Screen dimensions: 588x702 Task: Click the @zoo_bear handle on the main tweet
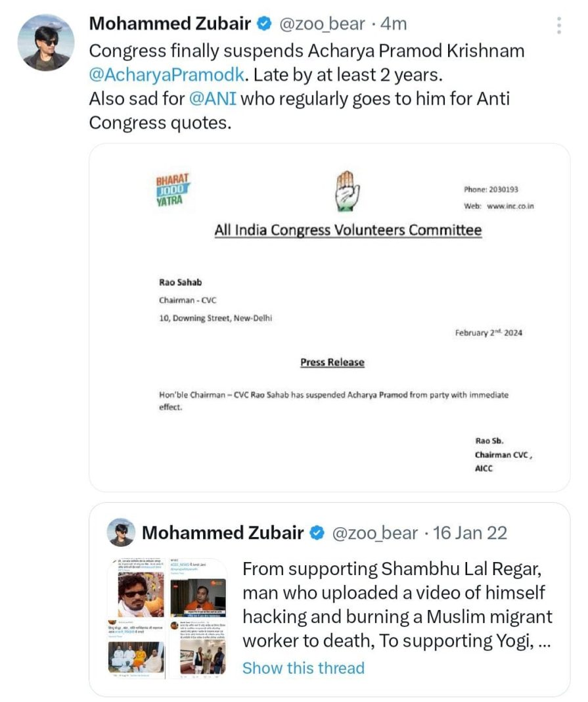[322, 24]
